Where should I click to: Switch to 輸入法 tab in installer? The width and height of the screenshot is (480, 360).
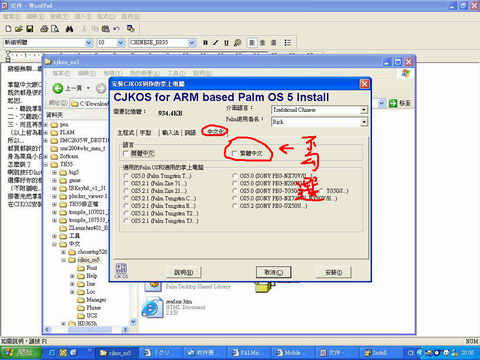(170, 133)
